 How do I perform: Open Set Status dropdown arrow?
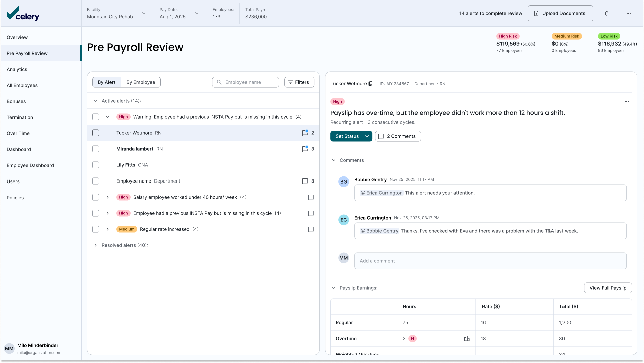[x=367, y=136]
